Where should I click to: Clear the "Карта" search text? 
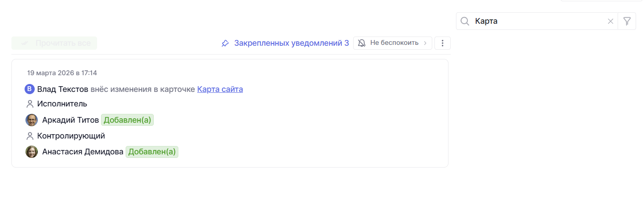(x=610, y=21)
